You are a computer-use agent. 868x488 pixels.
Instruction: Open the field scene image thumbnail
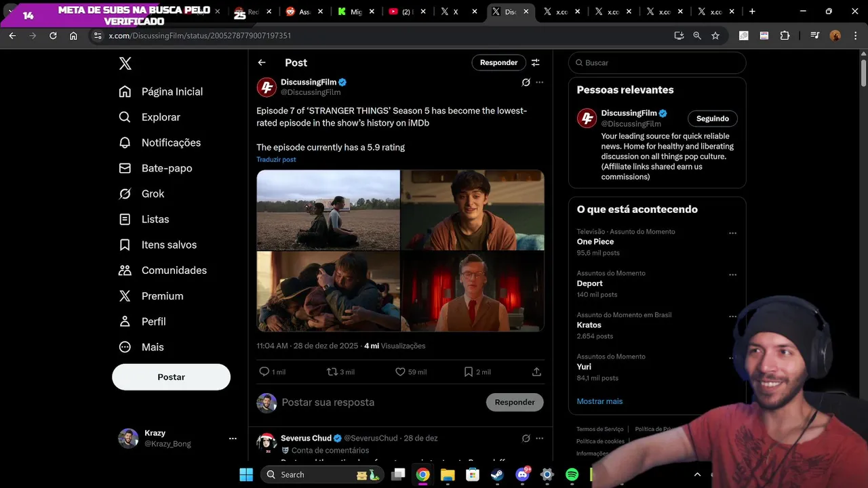(328, 210)
